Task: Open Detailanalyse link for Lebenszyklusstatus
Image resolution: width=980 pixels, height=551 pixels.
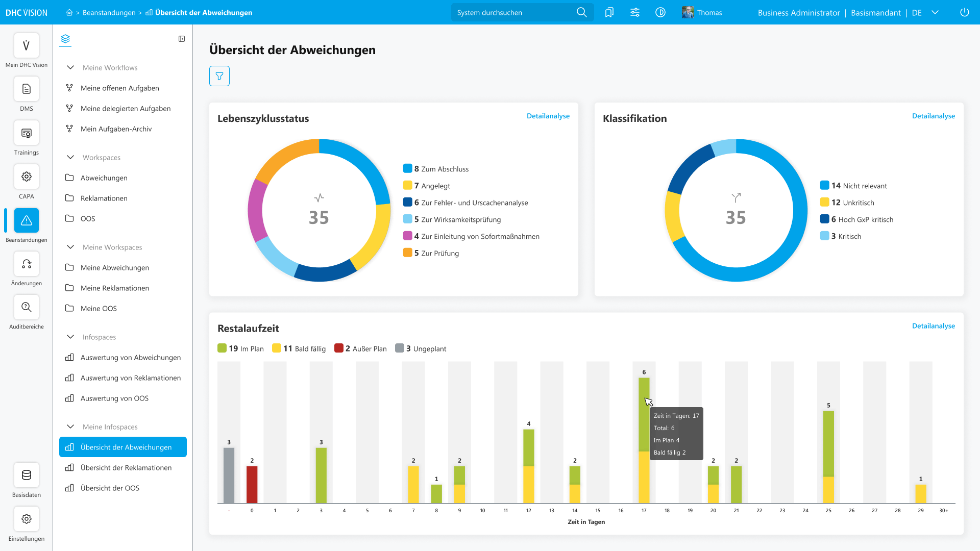Action: (x=548, y=116)
